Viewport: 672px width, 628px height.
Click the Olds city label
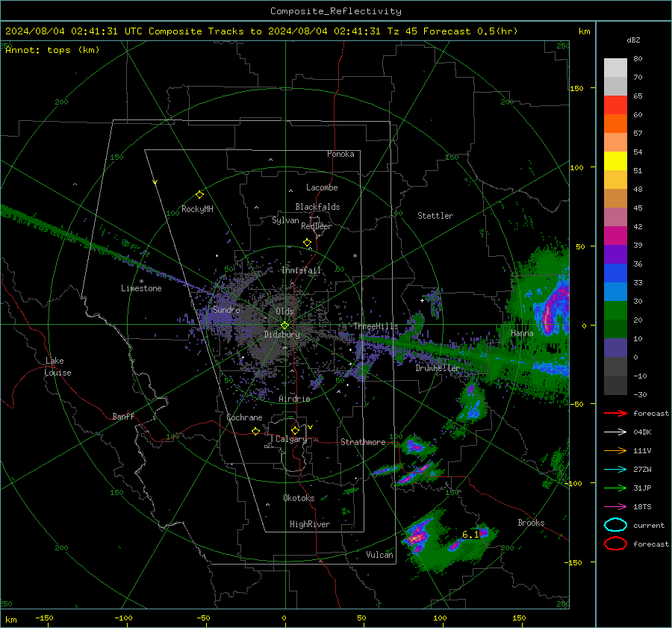(284, 311)
